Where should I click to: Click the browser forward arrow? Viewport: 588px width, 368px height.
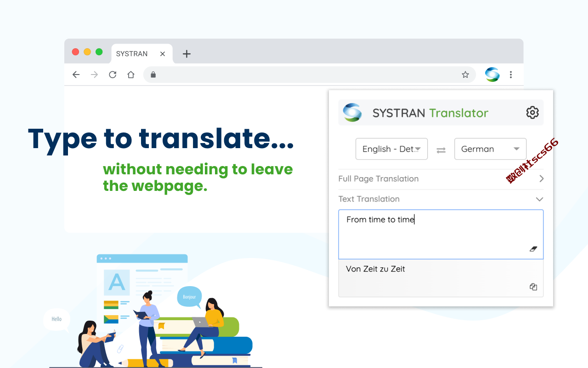point(95,75)
